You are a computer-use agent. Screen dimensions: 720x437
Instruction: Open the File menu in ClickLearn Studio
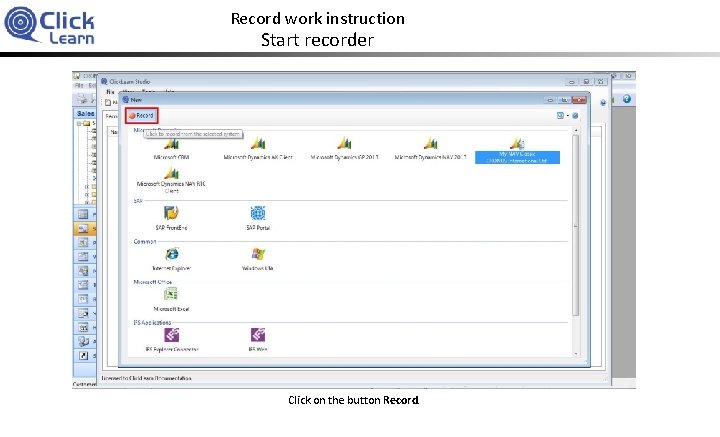[x=110, y=92]
